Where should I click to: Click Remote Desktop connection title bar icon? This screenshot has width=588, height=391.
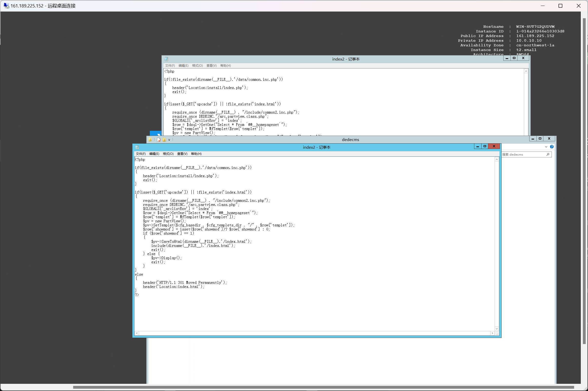click(6, 6)
